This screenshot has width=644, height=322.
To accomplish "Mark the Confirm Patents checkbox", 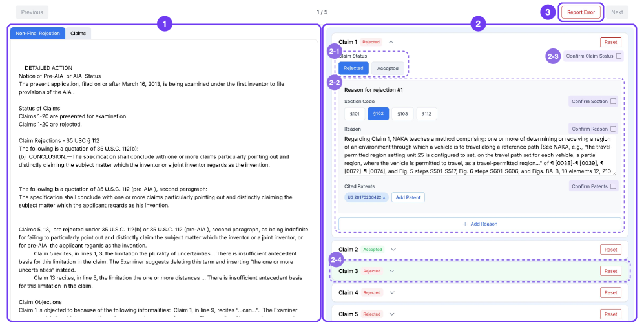I will click(x=613, y=186).
